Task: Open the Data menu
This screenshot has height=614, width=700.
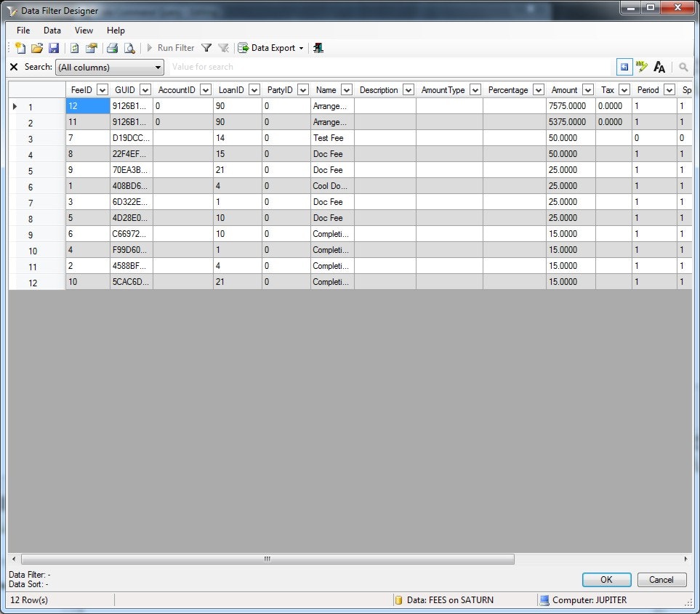Action: [52, 31]
